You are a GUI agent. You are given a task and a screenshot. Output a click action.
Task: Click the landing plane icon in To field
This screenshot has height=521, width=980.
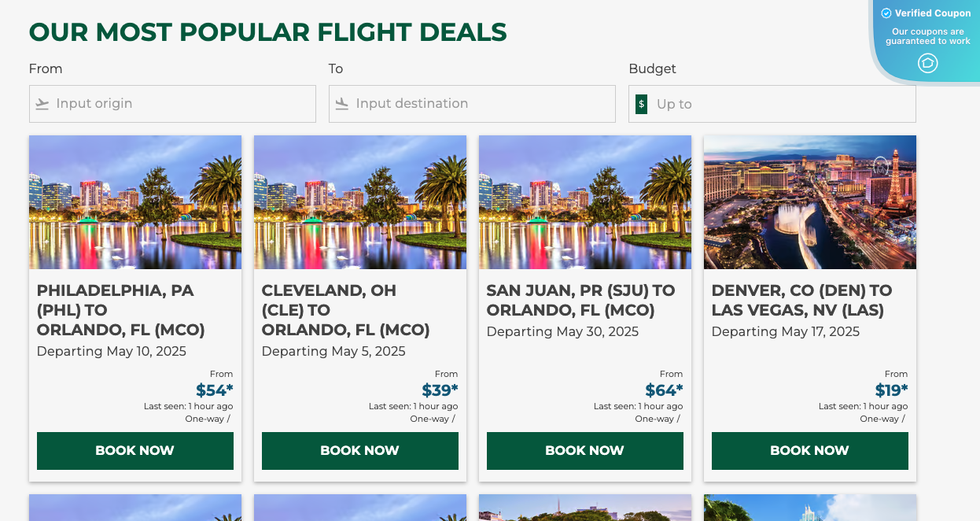pyautogui.click(x=341, y=103)
